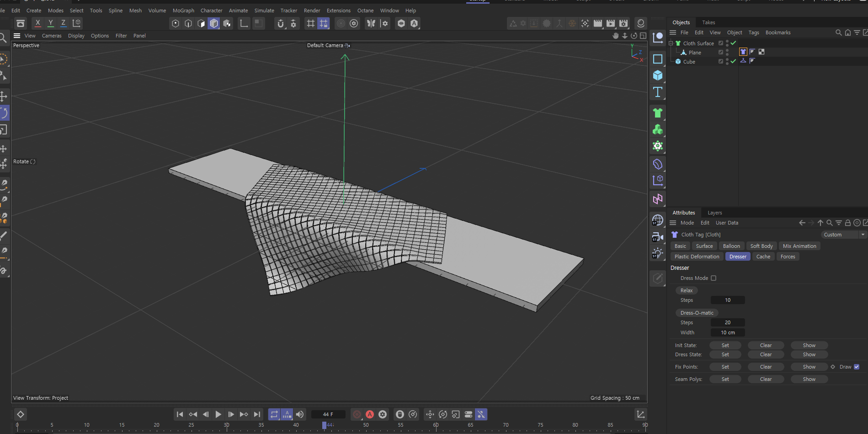Open the viewport hamburger menu beside View
The image size is (868, 434).
pos(17,36)
